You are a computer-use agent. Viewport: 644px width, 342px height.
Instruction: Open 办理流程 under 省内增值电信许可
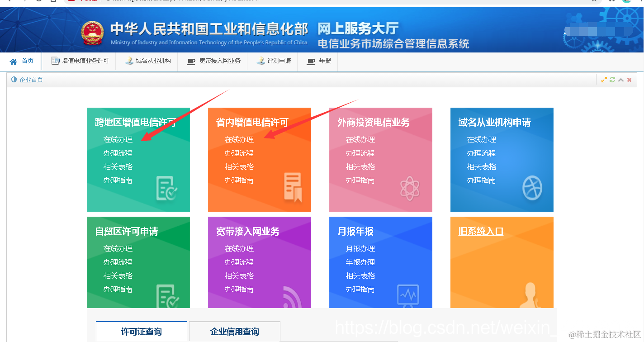click(x=239, y=153)
